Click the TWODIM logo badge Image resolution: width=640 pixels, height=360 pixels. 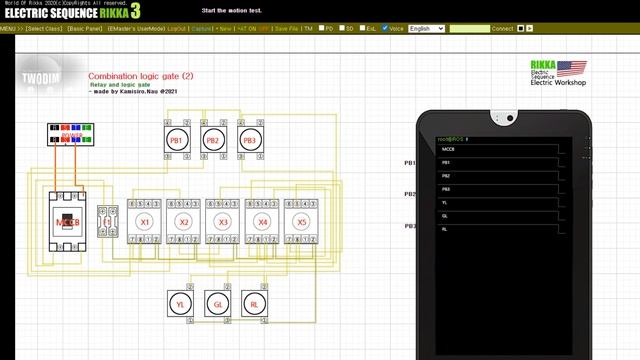coord(40,78)
